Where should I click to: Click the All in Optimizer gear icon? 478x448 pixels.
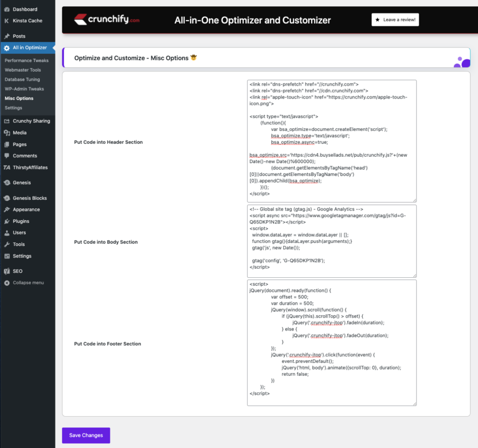(7, 48)
